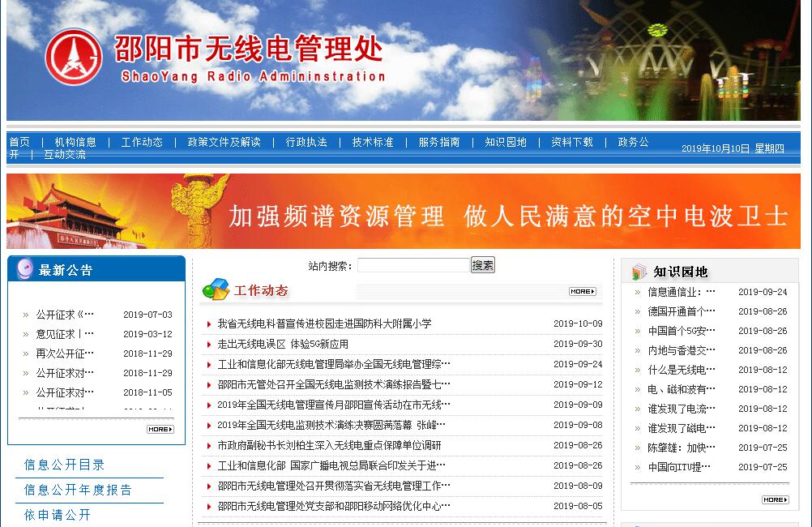
Task: Click the red Shaoyang Radio logo emblem
Action: 74,57
